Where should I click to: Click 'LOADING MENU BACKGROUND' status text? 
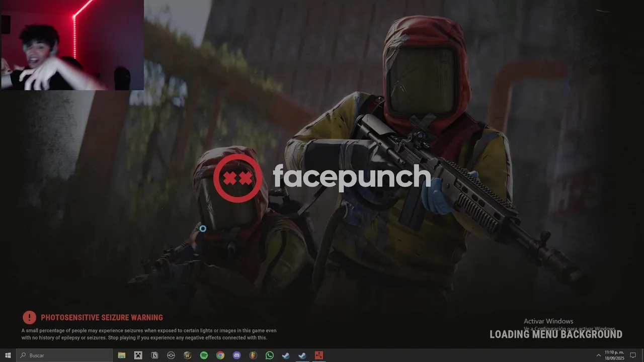click(x=556, y=334)
